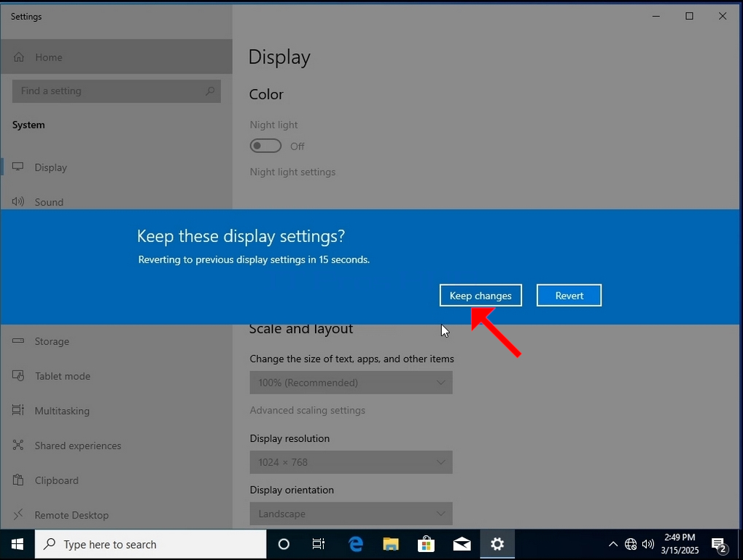Click the Remote Desktop icon
The image size is (743, 560).
coord(18,515)
